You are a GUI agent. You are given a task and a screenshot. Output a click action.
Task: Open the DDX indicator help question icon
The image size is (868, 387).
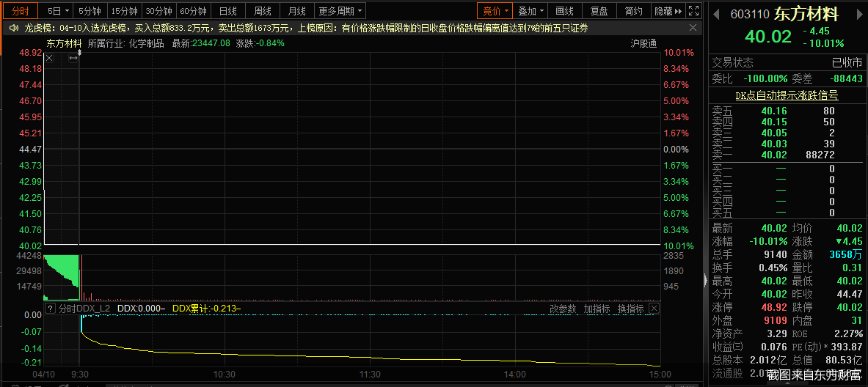(50, 309)
